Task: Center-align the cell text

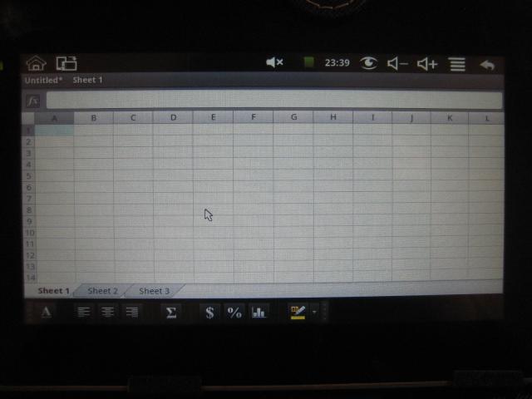Action: 107,313
